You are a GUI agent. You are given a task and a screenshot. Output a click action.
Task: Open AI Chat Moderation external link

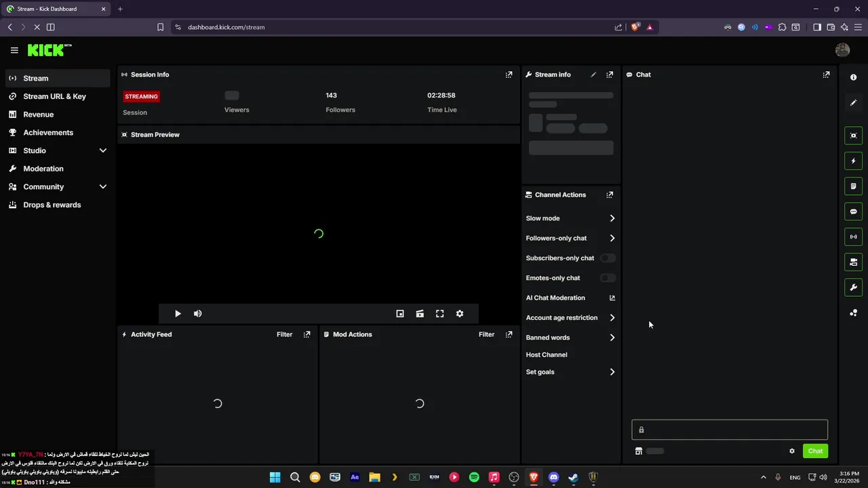click(612, 298)
